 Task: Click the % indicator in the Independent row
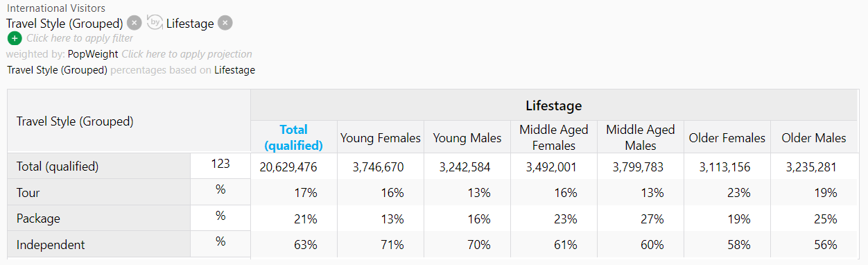point(220,242)
